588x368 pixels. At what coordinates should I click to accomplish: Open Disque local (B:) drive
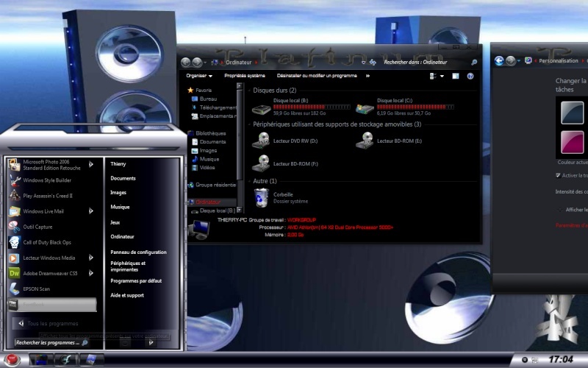pyautogui.click(x=301, y=107)
